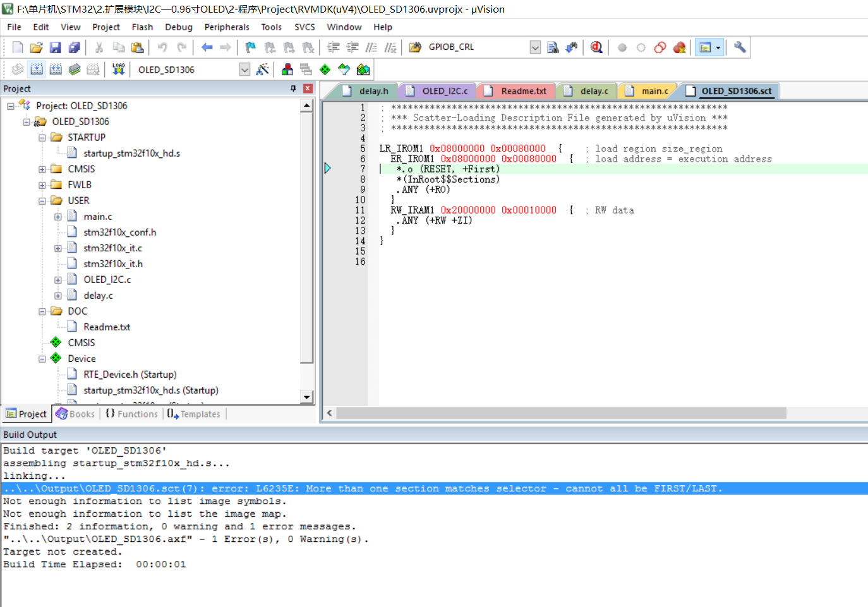Click the Build target toolbar icon
The height and width of the screenshot is (607, 868).
click(37, 69)
